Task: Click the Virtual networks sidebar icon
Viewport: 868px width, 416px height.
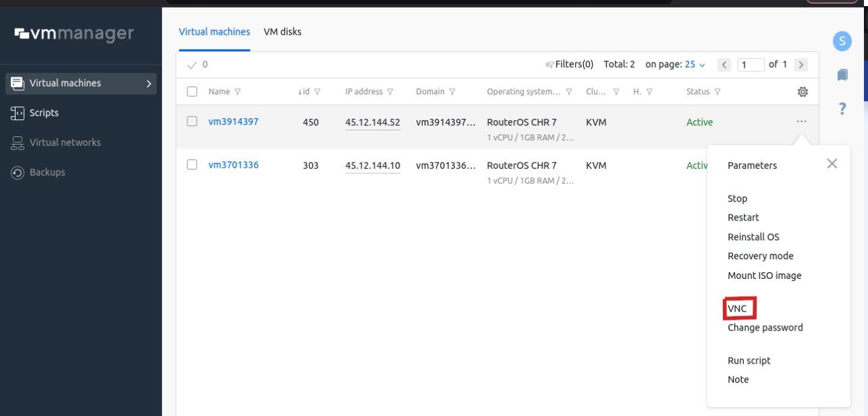Action: (18, 143)
